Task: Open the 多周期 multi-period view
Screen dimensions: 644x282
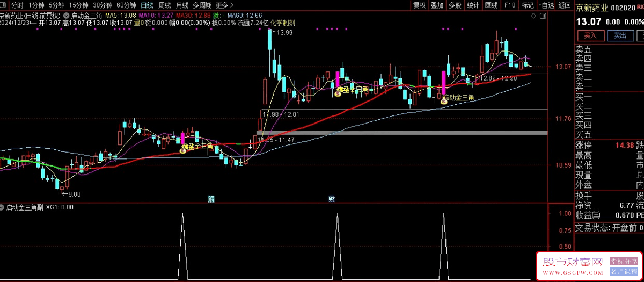Action: (x=203, y=5)
